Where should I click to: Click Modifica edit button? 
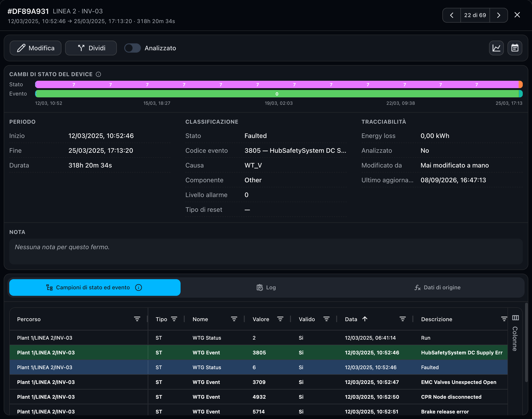click(36, 48)
